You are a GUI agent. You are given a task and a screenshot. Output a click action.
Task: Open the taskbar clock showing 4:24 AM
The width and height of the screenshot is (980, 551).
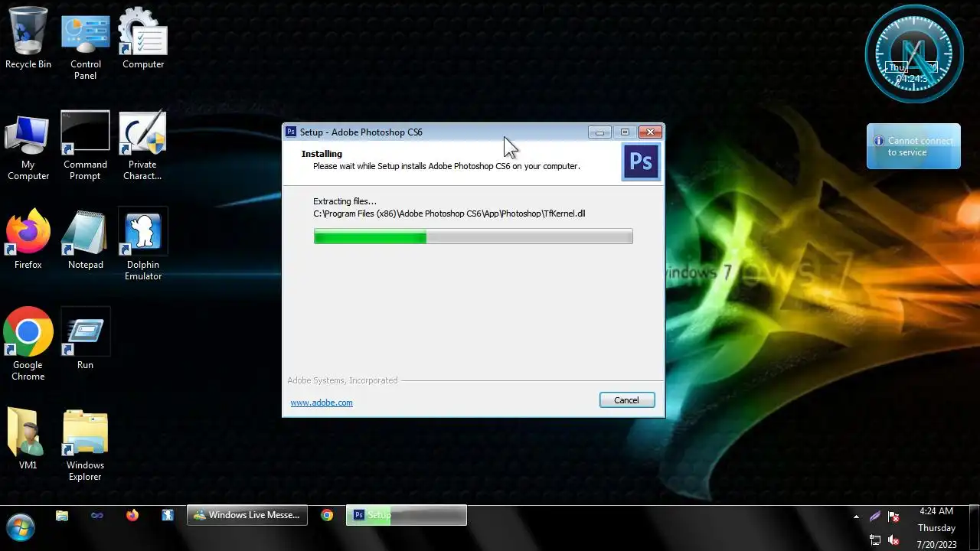point(936,528)
